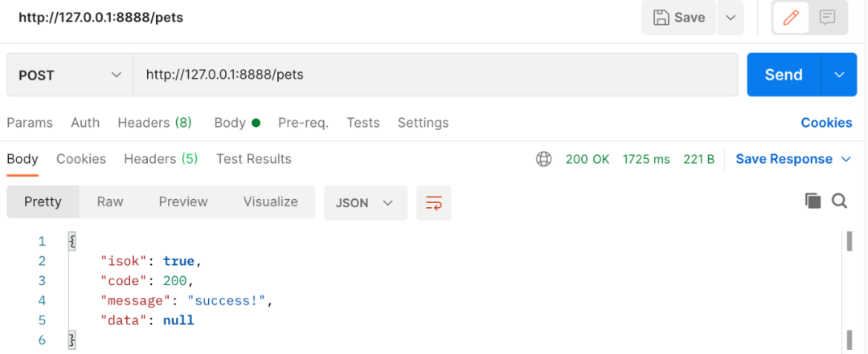Switch to edit mode pencil icon

(x=791, y=18)
